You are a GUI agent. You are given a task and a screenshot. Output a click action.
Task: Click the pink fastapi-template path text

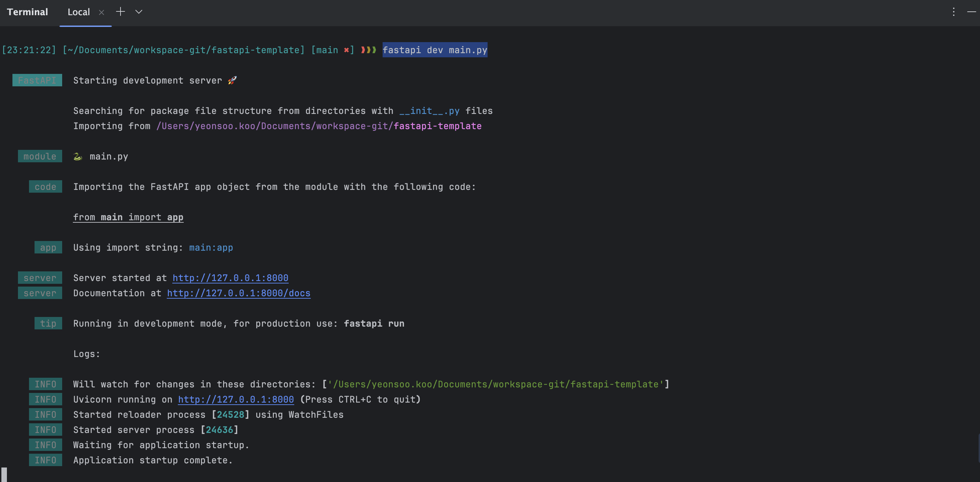tap(438, 126)
